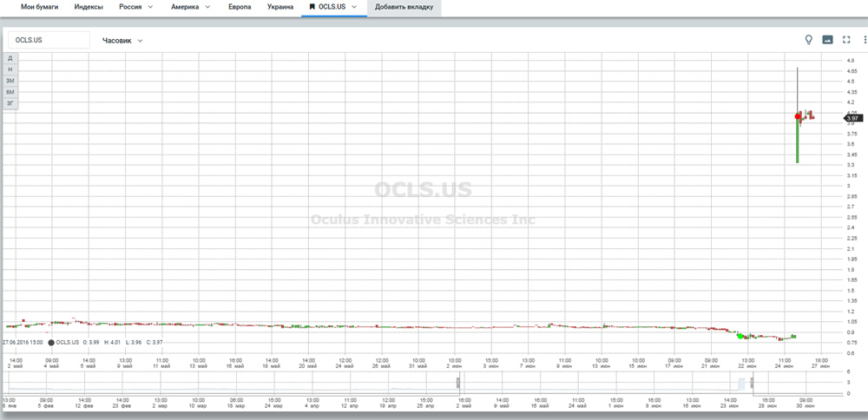This screenshot has height=420, width=868.
Task: Open the Часовик timeframe dropdown
Action: click(123, 41)
